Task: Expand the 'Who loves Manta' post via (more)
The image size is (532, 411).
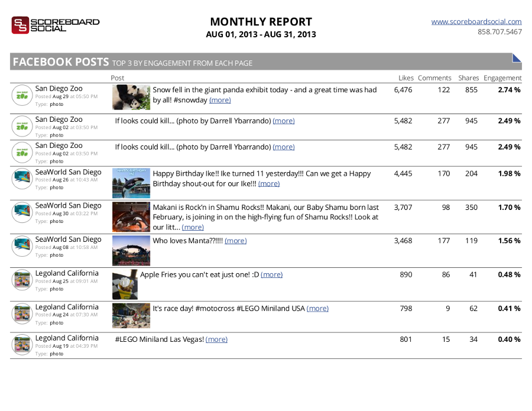Action: coord(236,241)
